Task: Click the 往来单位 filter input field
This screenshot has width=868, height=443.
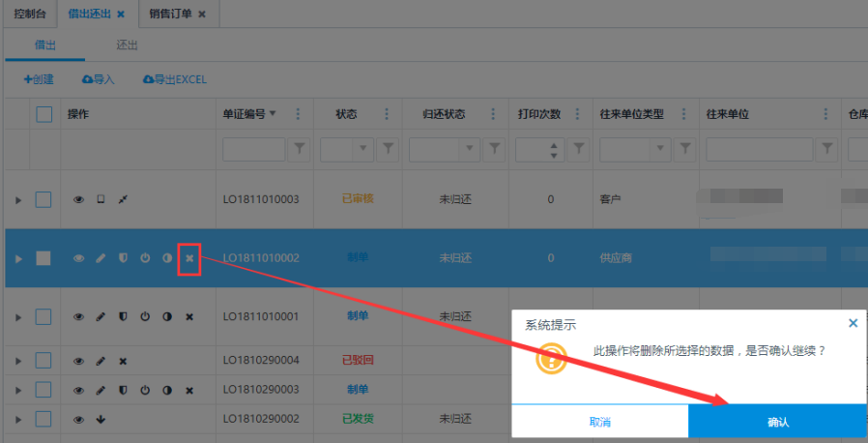Action: click(759, 149)
